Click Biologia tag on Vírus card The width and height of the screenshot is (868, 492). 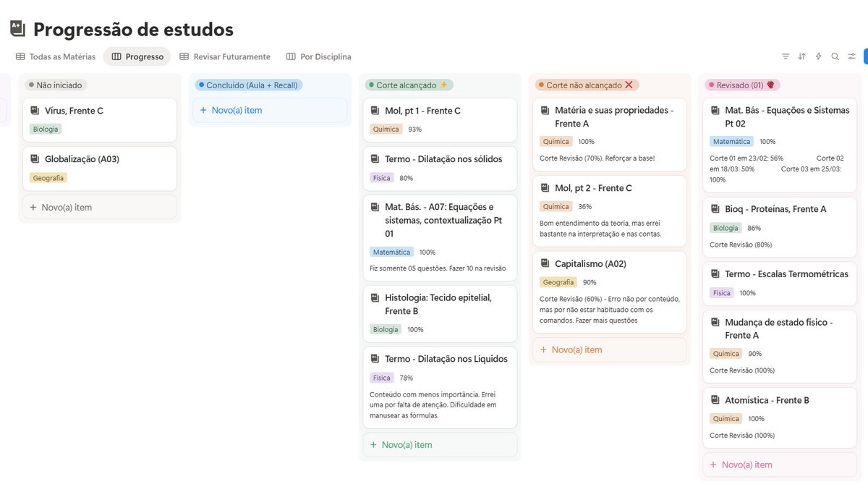click(x=46, y=129)
